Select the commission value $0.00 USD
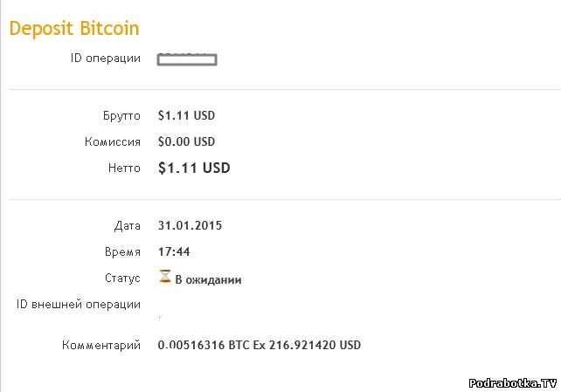 click(x=186, y=141)
